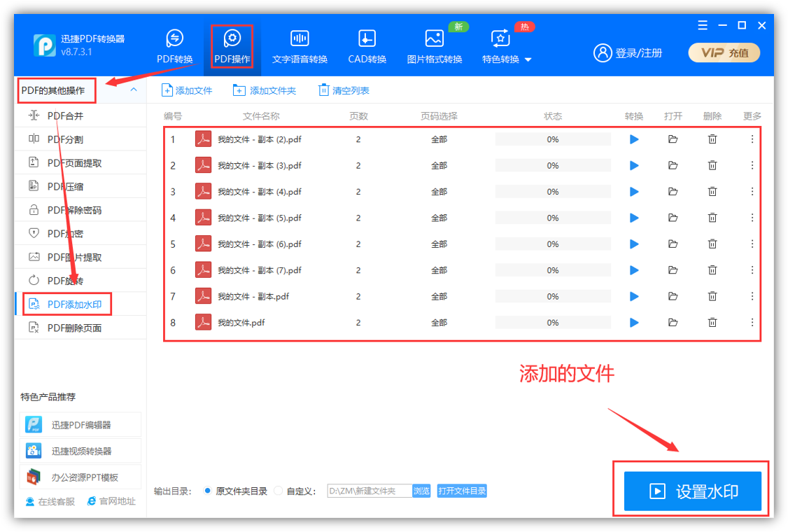
Task: Start converting 我的文件 - 副本 (6).pdf
Action: 634,244
